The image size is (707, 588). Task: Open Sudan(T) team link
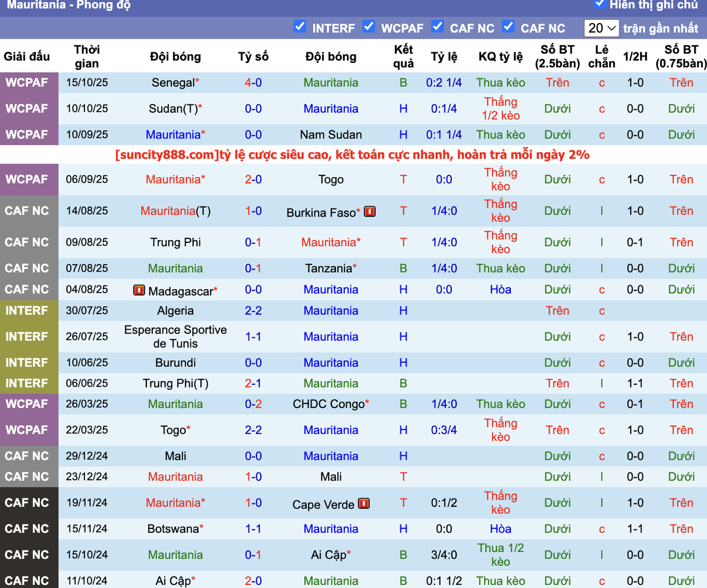(x=173, y=109)
